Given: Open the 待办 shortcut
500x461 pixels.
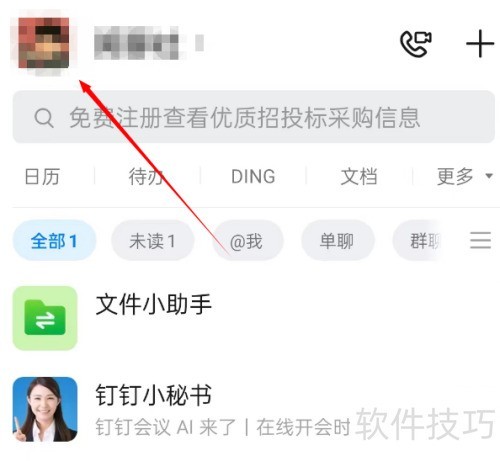Looking at the screenshot, I should [x=147, y=176].
